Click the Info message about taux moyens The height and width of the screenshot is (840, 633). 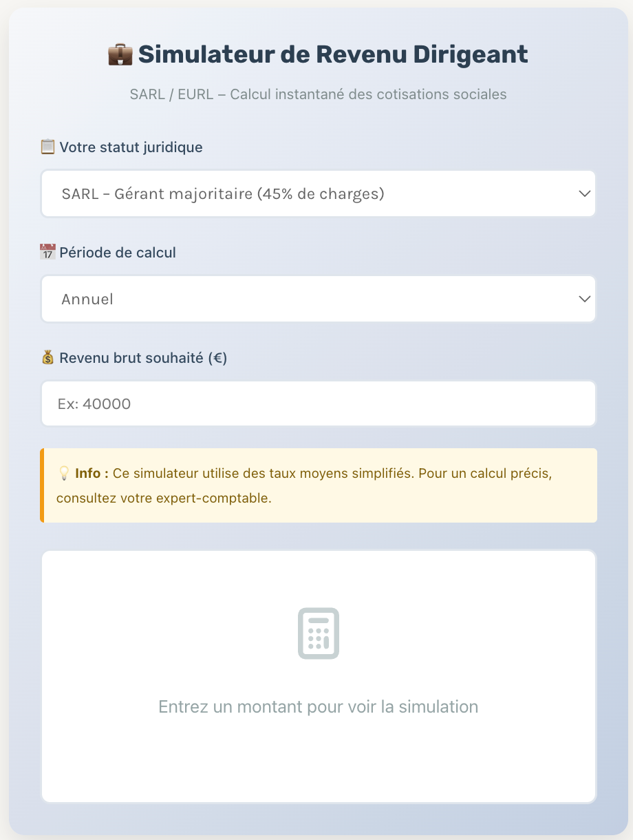(317, 485)
